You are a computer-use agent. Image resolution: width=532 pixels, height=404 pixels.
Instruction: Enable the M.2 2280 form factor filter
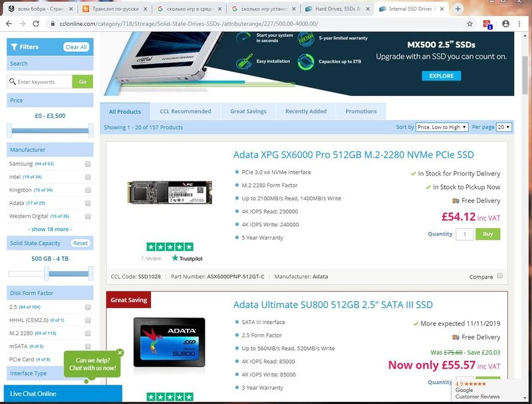88,333
